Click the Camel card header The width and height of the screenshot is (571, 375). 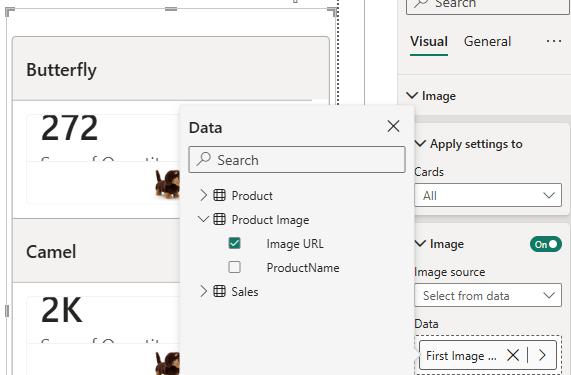(x=96, y=251)
